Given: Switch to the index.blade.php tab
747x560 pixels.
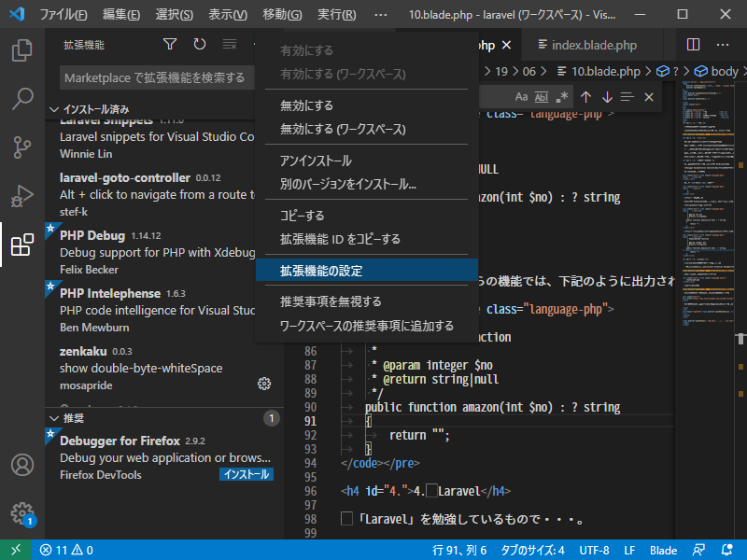Looking at the screenshot, I should [x=593, y=45].
